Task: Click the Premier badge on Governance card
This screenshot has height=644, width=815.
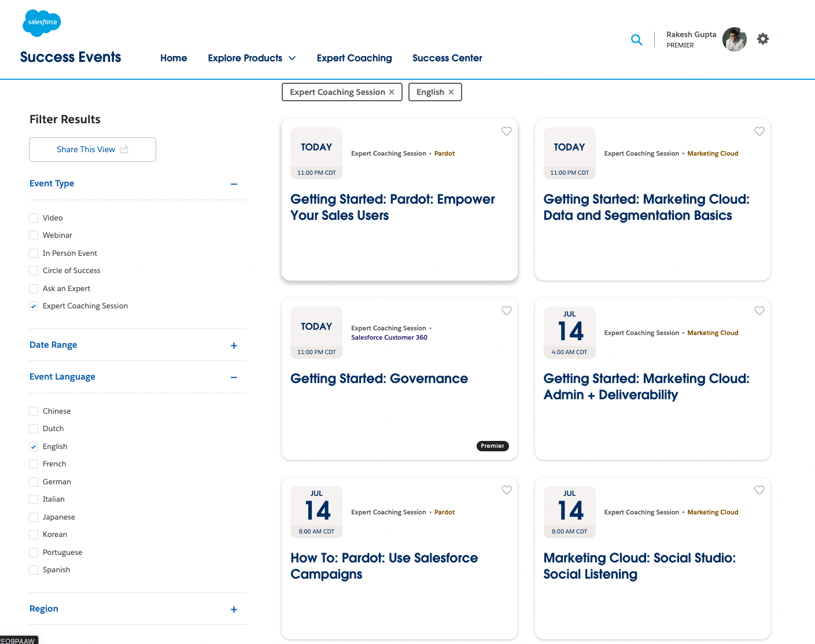Action: [x=493, y=446]
